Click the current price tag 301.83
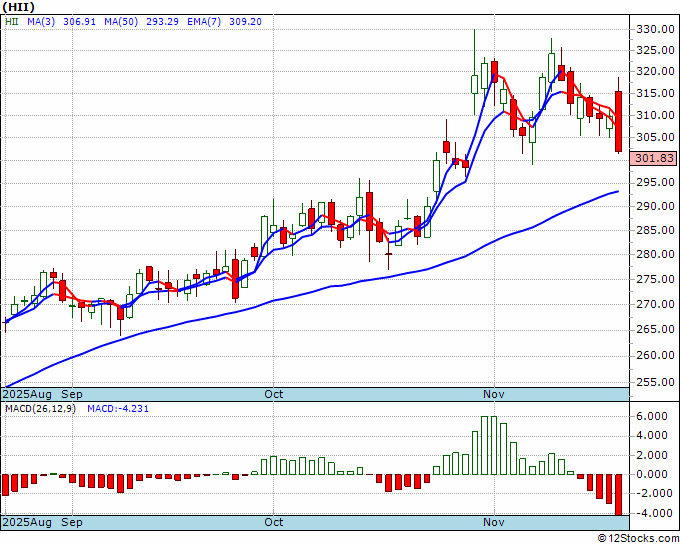The height and width of the screenshot is (546, 680). [655, 158]
